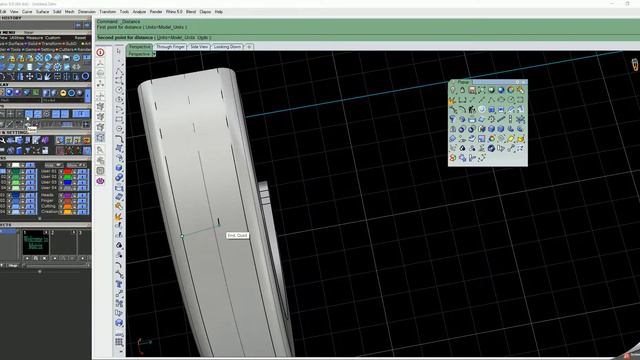Open the Analyze menu
The height and width of the screenshot is (360, 640).
[x=139, y=12]
